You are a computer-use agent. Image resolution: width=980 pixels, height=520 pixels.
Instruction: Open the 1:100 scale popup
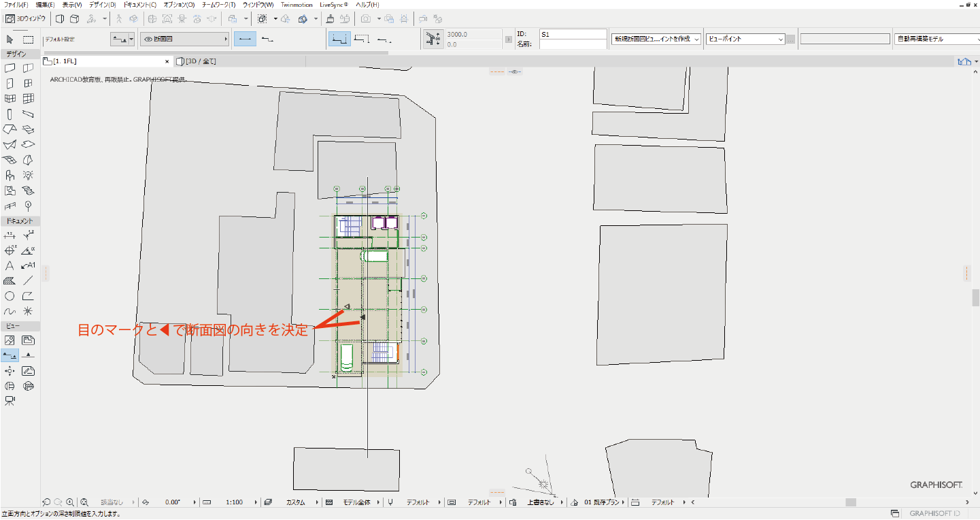pos(233,502)
